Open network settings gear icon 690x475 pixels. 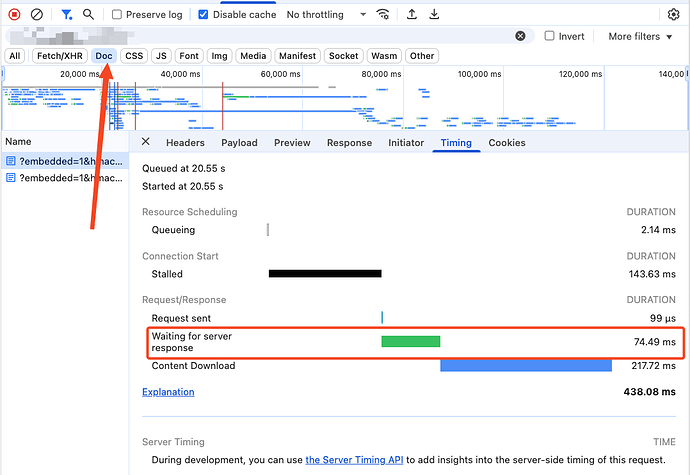[673, 15]
